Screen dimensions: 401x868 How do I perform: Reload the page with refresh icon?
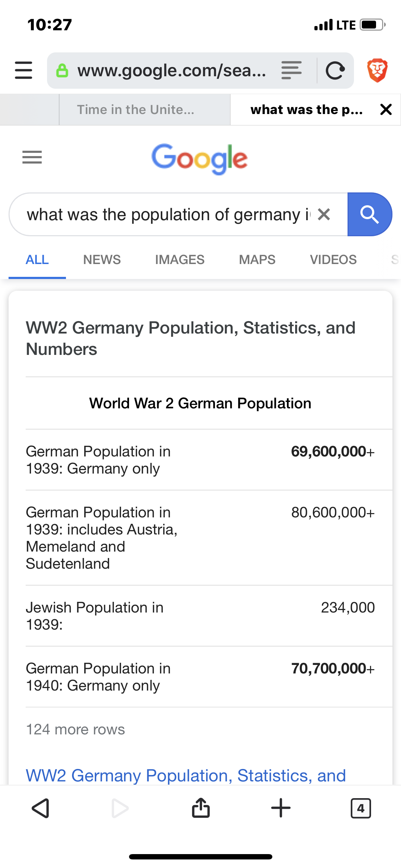pyautogui.click(x=335, y=70)
